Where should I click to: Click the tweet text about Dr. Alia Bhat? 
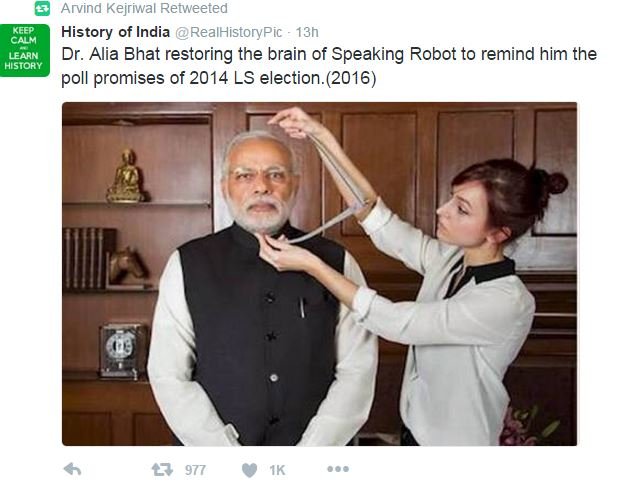pos(329,66)
